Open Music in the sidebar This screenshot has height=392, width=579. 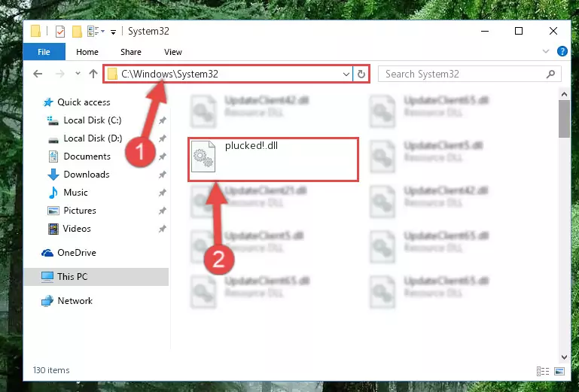[x=75, y=193]
